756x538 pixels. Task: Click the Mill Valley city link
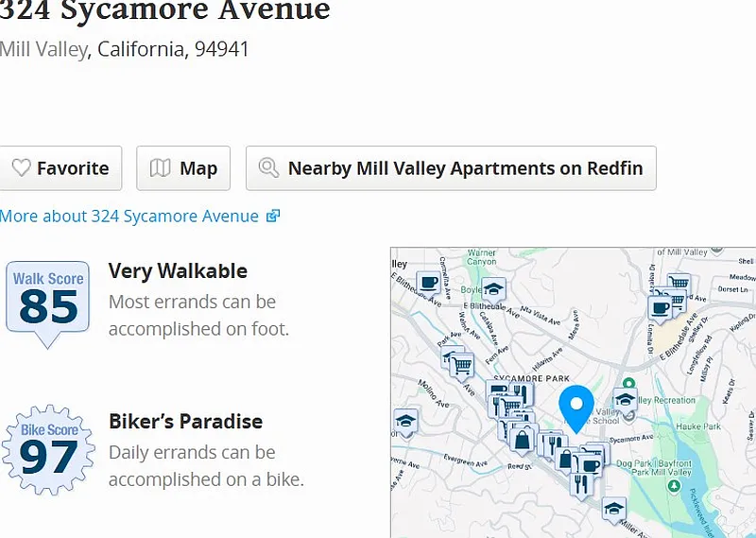click(x=43, y=49)
